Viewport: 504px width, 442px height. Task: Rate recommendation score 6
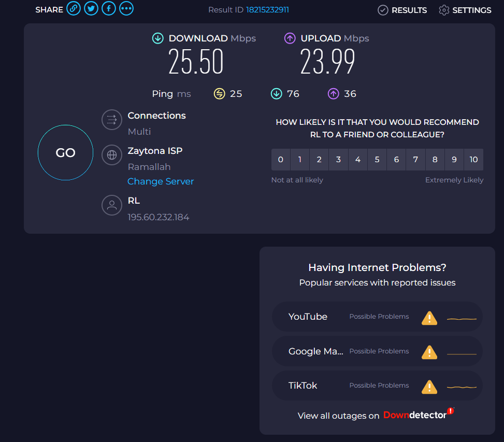point(396,160)
